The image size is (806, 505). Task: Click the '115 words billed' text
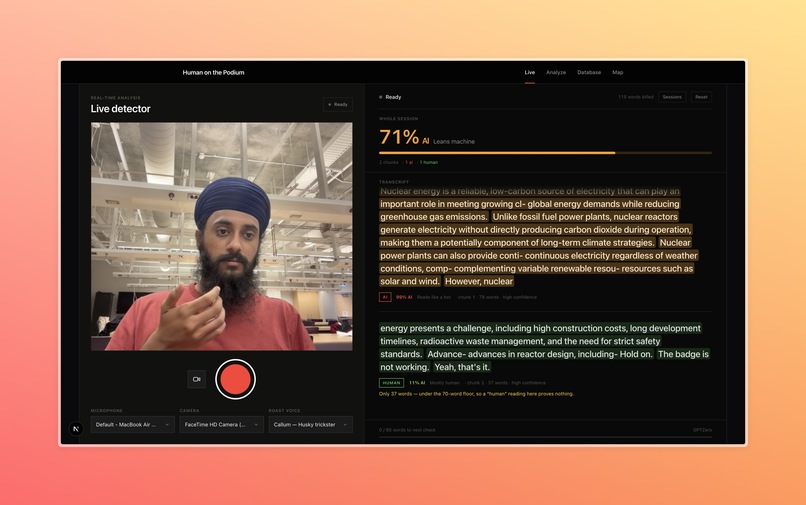pos(636,97)
